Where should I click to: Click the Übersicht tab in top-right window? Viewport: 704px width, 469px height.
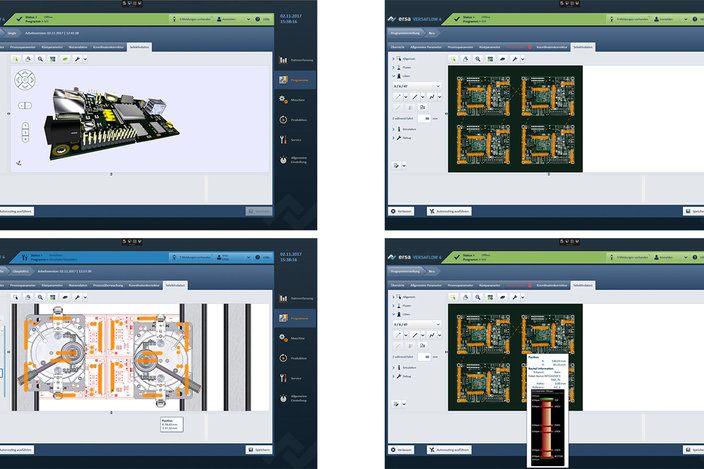click(x=397, y=47)
